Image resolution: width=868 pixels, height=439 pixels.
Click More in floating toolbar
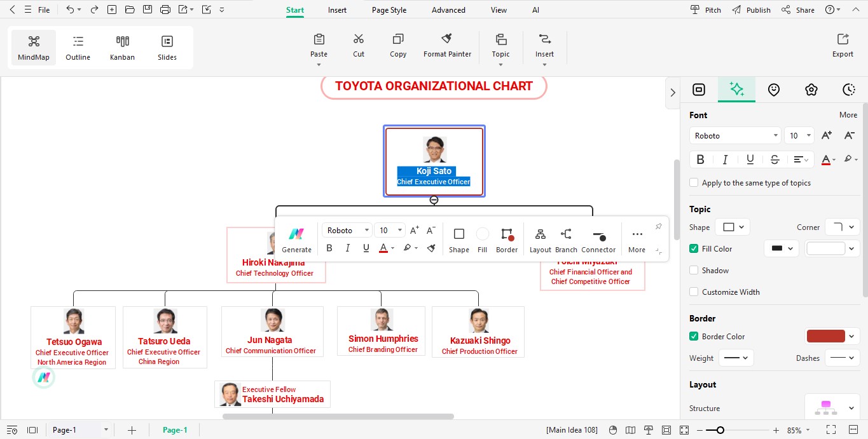637,240
